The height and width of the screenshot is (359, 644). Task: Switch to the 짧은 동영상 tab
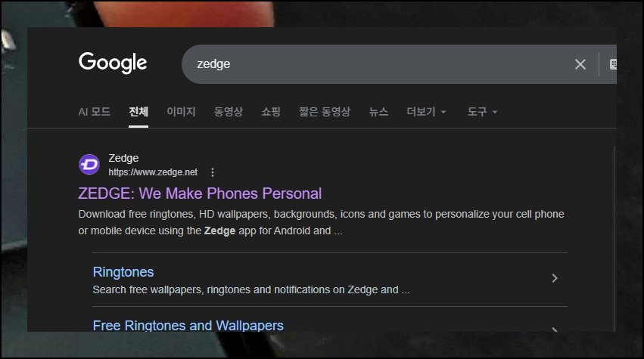coord(325,112)
